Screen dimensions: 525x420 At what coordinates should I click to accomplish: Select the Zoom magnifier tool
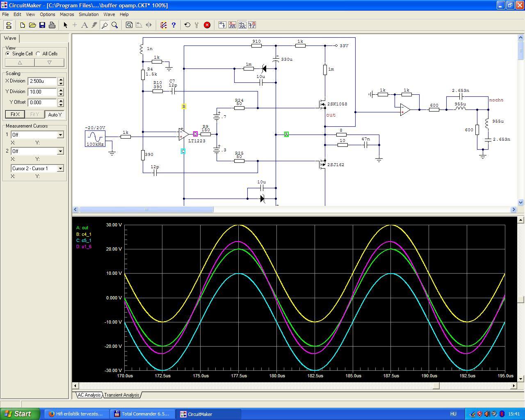pos(115,25)
